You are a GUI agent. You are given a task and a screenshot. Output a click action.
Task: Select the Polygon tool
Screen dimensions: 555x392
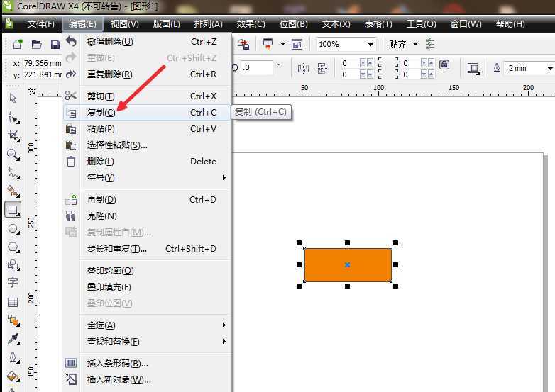[x=13, y=247]
